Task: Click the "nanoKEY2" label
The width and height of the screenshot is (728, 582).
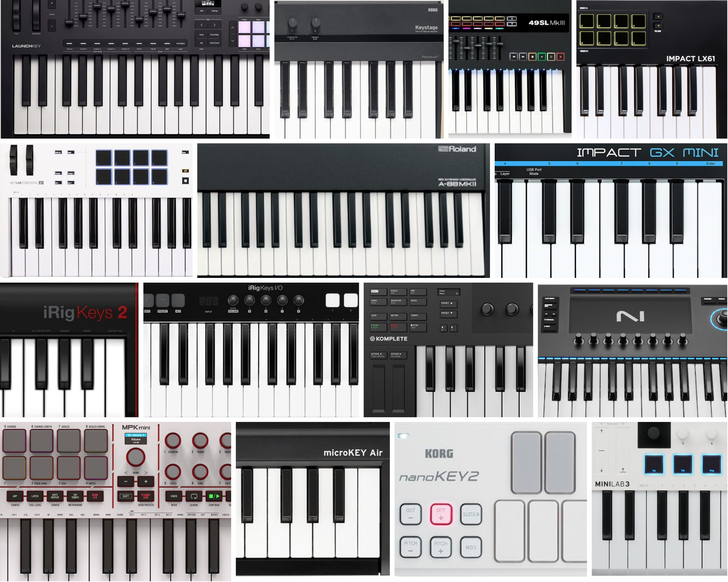Action: click(x=439, y=477)
